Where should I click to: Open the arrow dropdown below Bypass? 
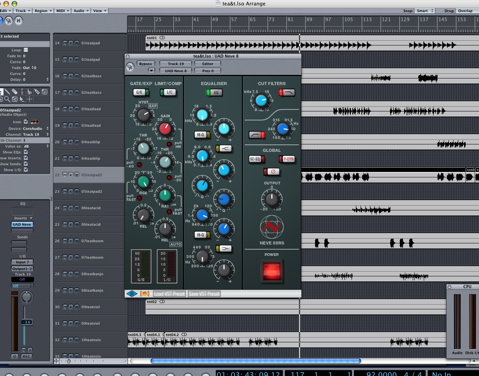(151, 70)
